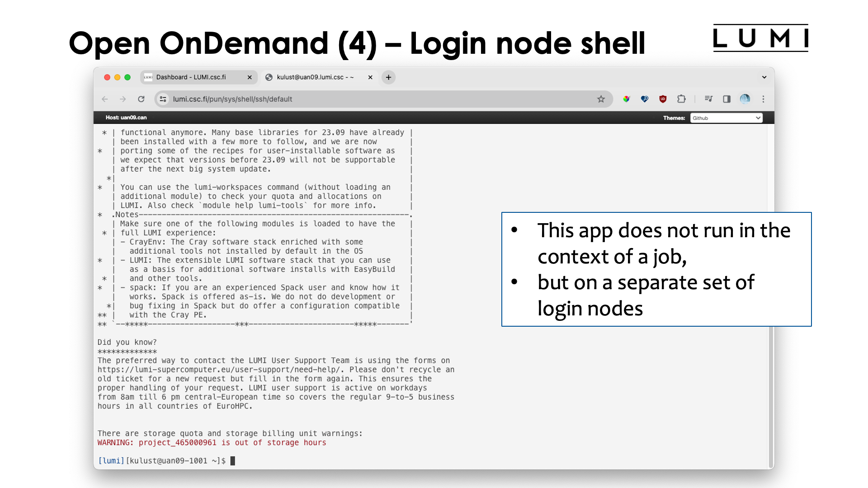Click the 'storage quota and storage billing' line
Viewport: 868px width, 488px height.
[230, 433]
